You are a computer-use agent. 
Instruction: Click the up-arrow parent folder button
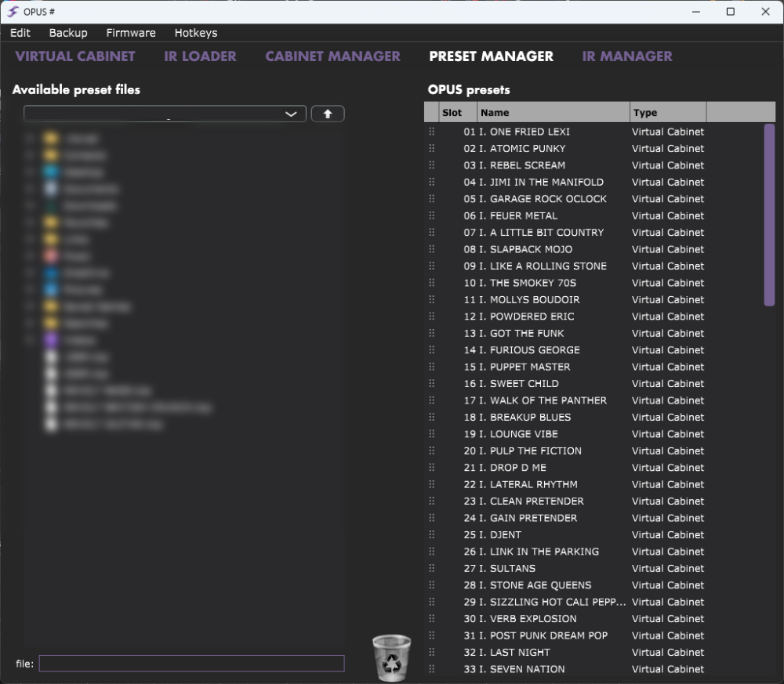(328, 114)
